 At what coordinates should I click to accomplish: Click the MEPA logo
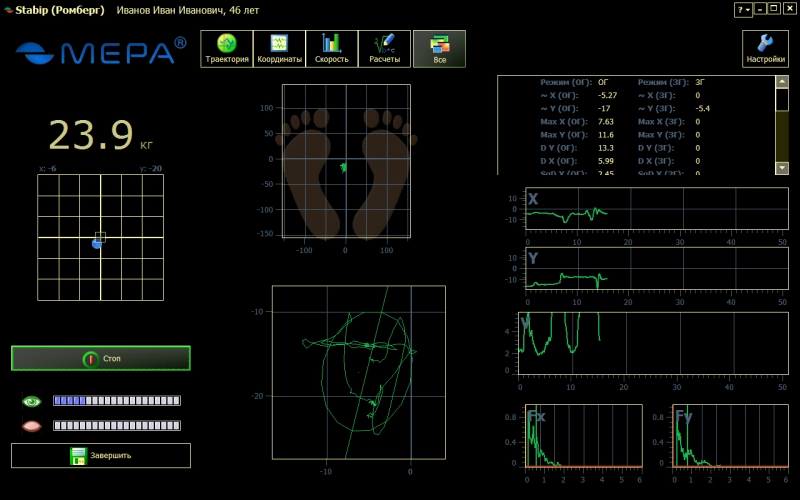[x=101, y=51]
